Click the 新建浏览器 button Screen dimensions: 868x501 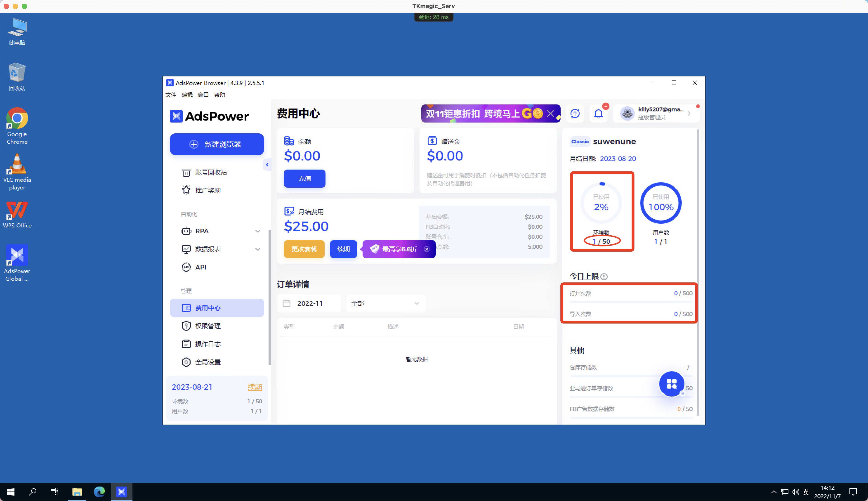pos(217,144)
